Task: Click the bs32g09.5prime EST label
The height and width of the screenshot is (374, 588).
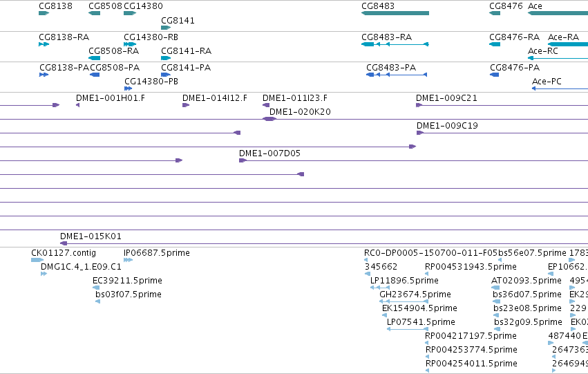Action: coord(529,322)
